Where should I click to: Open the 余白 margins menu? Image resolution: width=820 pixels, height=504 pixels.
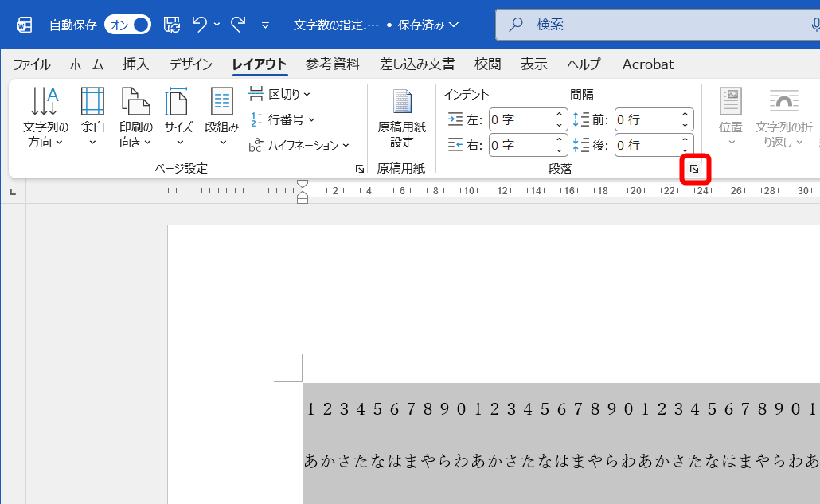tap(92, 116)
